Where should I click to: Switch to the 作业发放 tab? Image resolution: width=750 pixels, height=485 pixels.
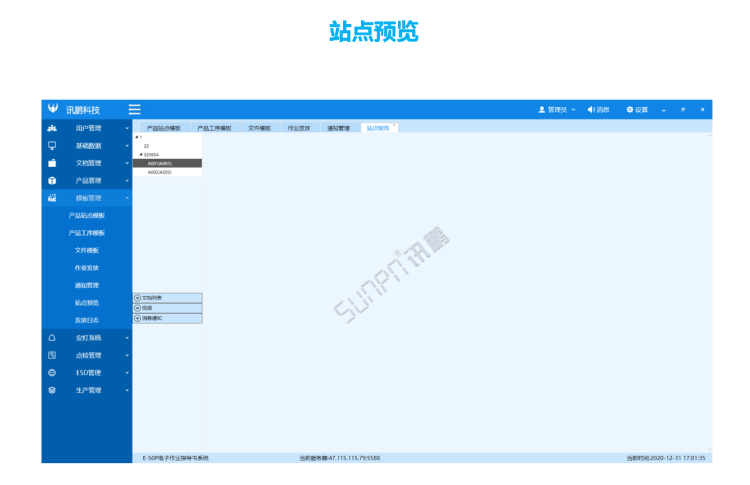(299, 128)
